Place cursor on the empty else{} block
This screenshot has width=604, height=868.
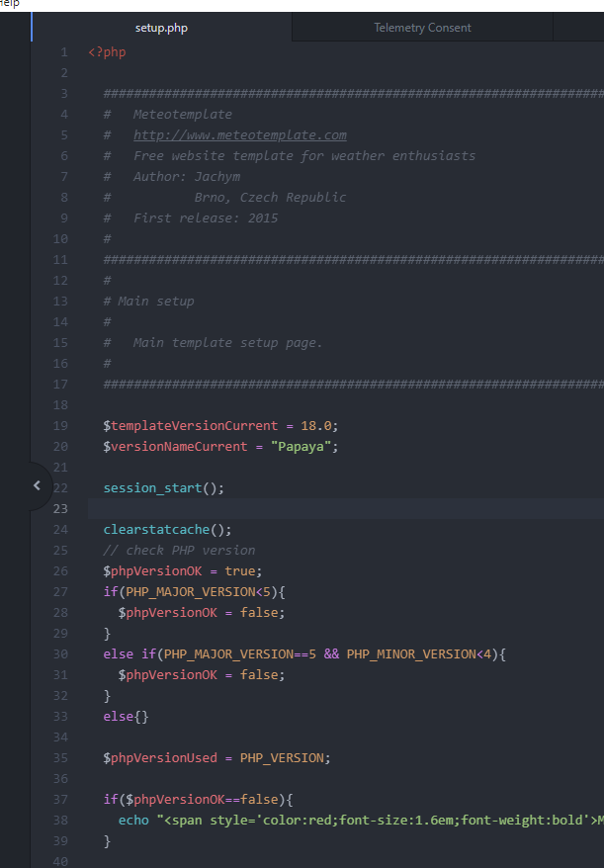click(126, 717)
